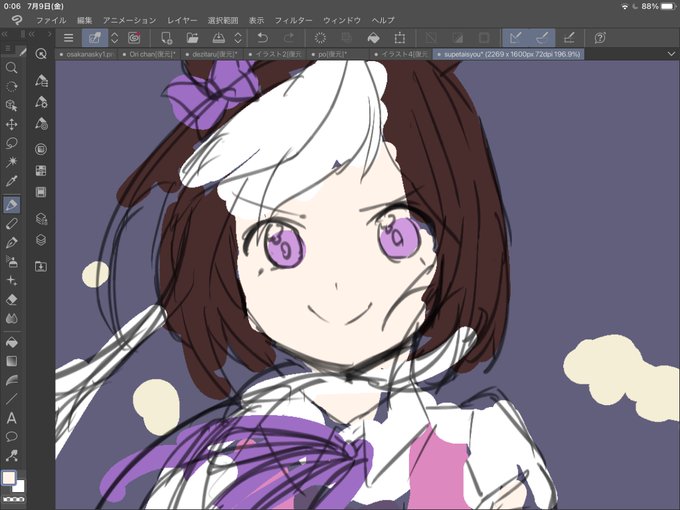Select the Text tool
This screenshot has width=680, height=510.
[12, 418]
